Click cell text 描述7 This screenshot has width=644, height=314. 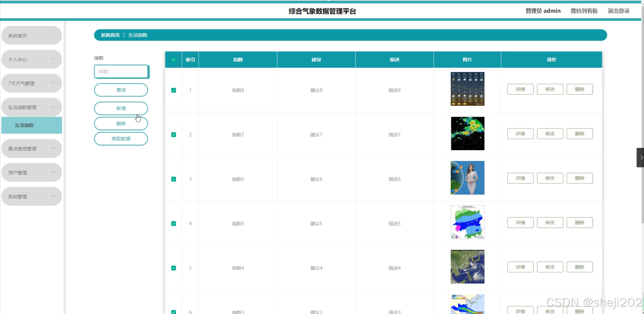(x=395, y=135)
